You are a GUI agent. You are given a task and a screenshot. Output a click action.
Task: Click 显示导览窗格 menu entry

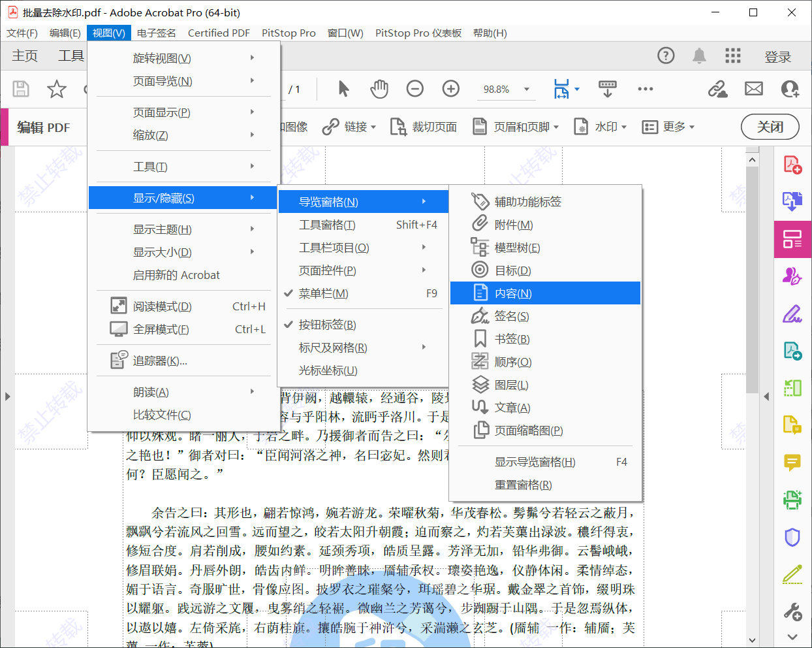tap(545, 462)
